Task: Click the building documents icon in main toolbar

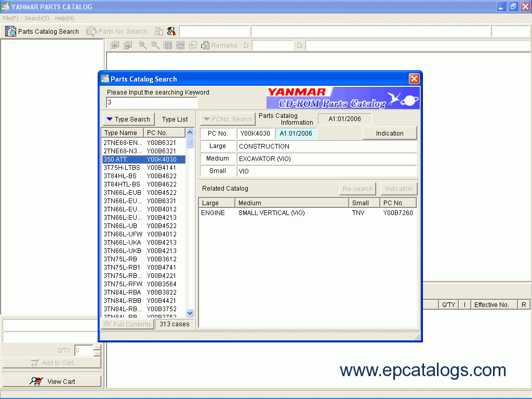Action: 159,32
